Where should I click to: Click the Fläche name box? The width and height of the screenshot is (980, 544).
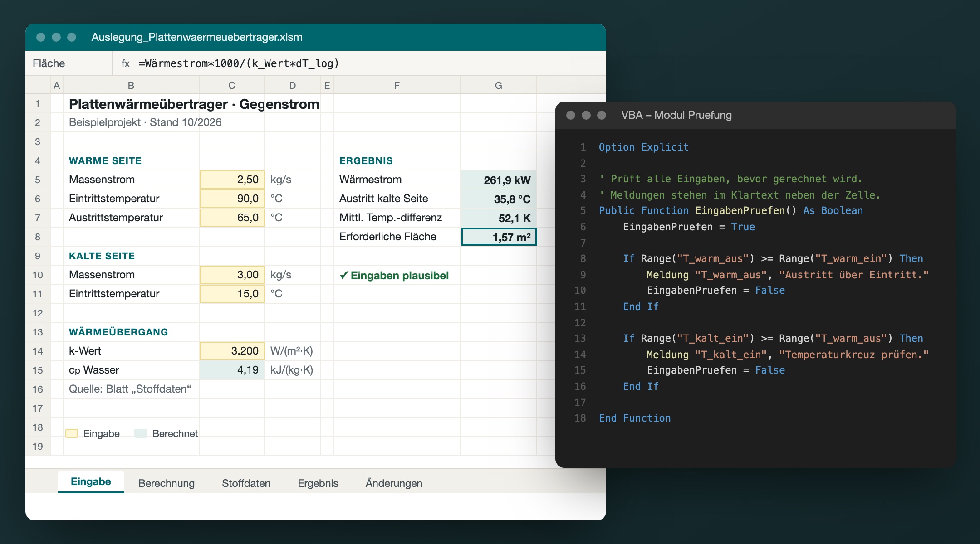pos(69,63)
